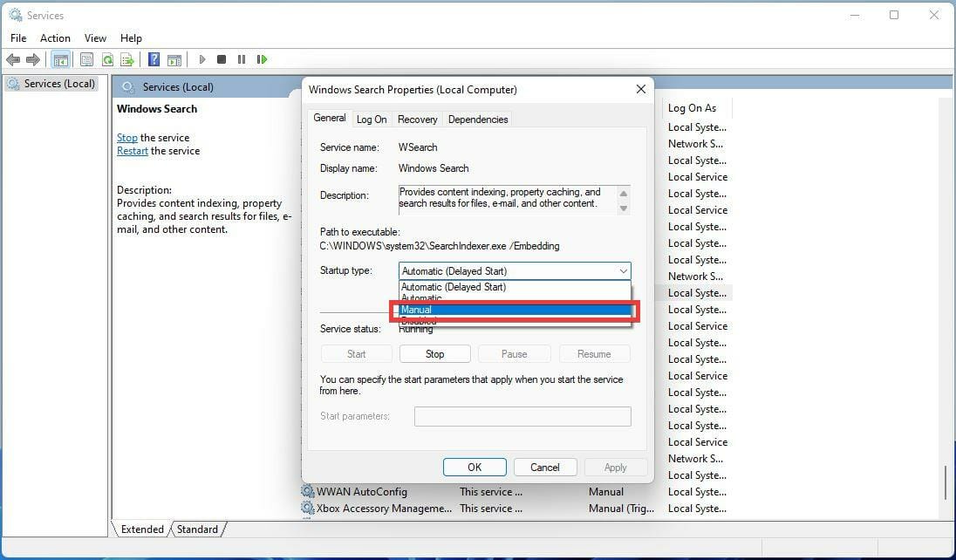Click the Stop Service square icon
Screen dimensions: 956x560
pyautogui.click(x=222, y=59)
